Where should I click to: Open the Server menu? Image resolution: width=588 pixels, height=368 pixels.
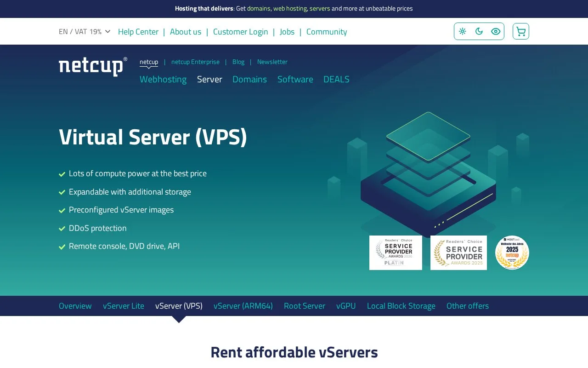pos(209,79)
